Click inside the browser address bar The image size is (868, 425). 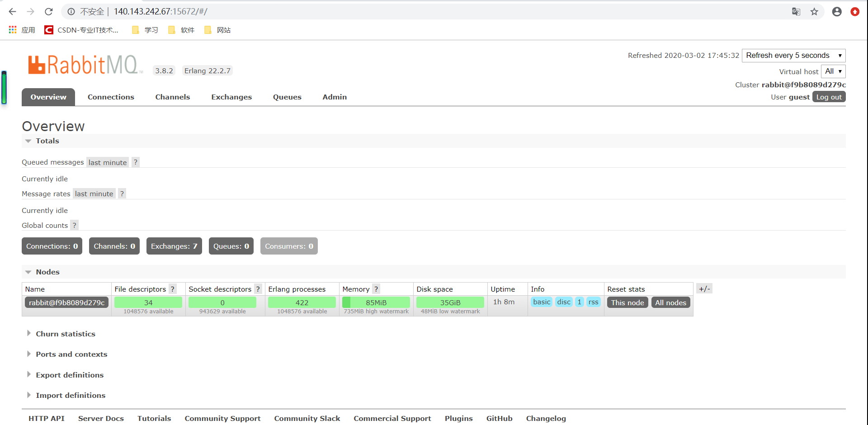271,12
